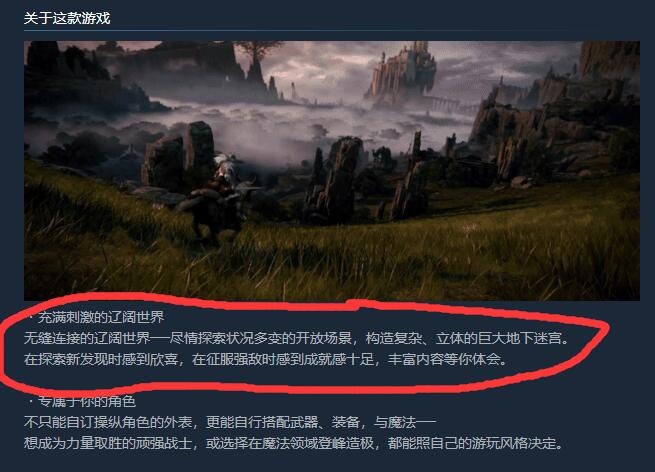Click the line starting with 在探索新发现时感到欣喜
Viewport: 655px width, 472px height.
[x=266, y=359]
